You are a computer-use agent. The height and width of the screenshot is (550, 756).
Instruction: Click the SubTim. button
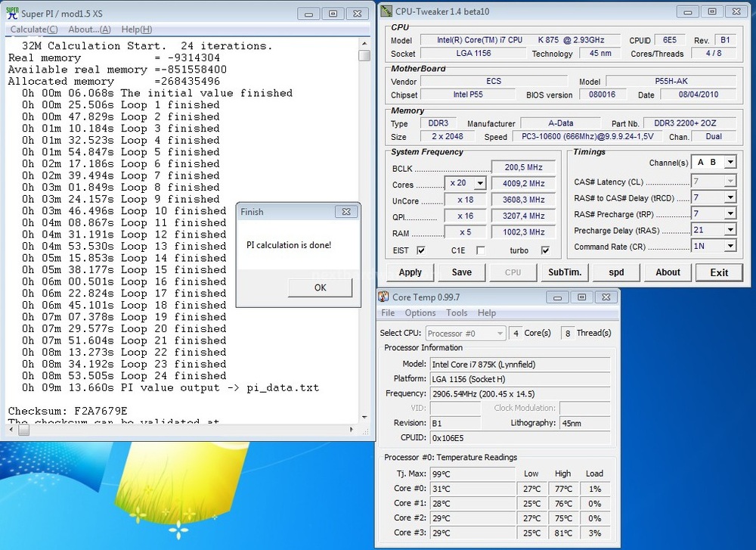(x=565, y=272)
